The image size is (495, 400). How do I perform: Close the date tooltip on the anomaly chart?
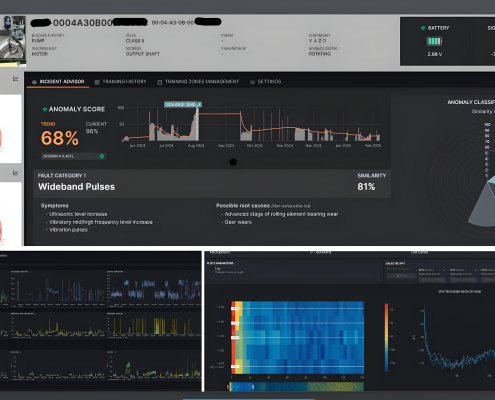(x=199, y=104)
